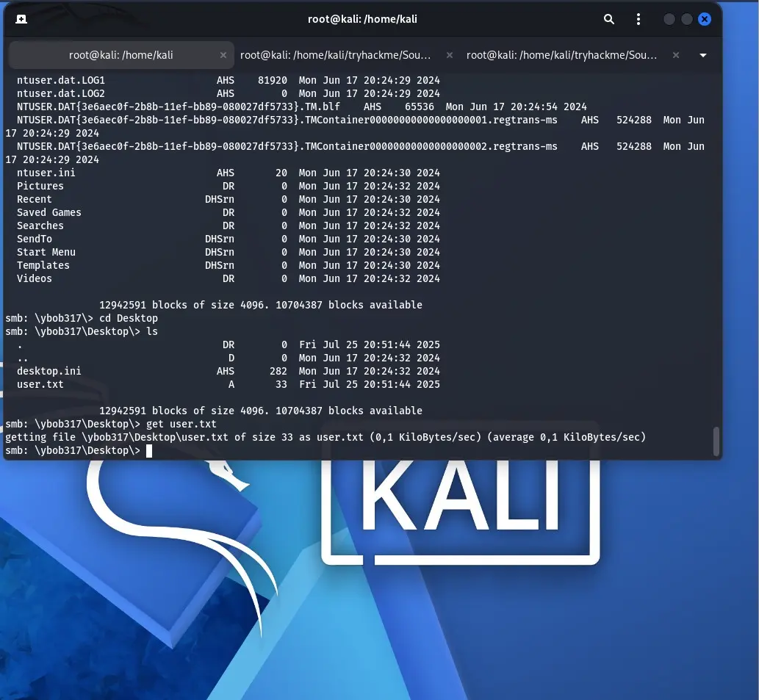Open a new terminal tab icon
Viewport: 759px width, 700px height.
pyautogui.click(x=21, y=19)
